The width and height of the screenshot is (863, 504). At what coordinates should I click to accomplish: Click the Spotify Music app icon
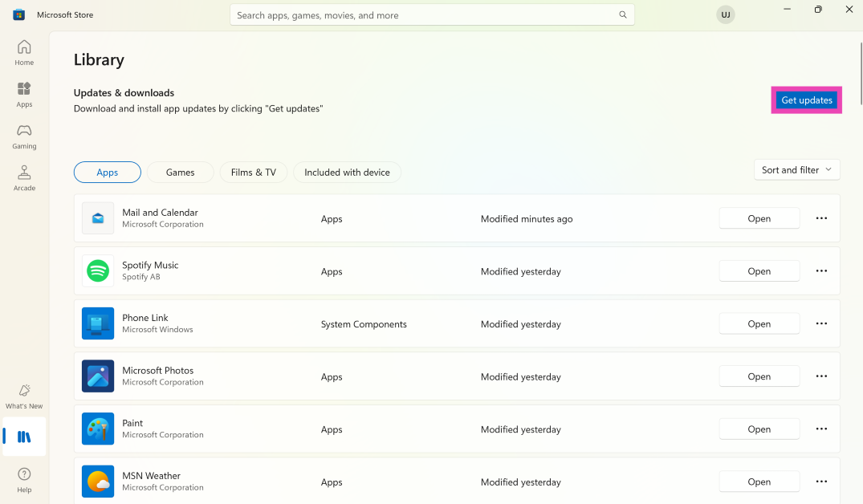[98, 271]
